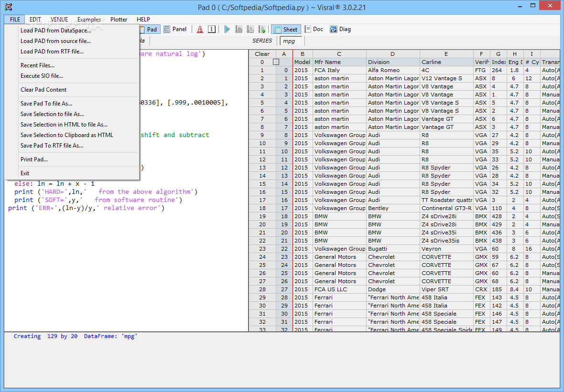Click the 'ERR=' print line in the pad
This screenshot has height=392, width=564.
click(87, 208)
